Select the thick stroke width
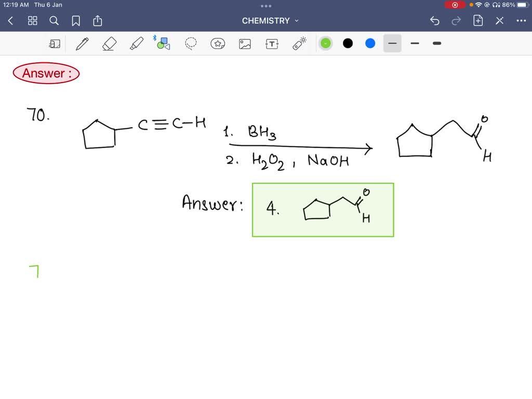Viewport: 532px width, 399px height. point(436,44)
